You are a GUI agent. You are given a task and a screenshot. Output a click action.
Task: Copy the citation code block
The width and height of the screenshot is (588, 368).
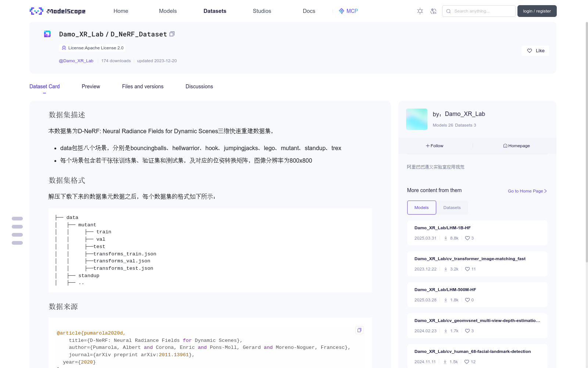click(359, 330)
